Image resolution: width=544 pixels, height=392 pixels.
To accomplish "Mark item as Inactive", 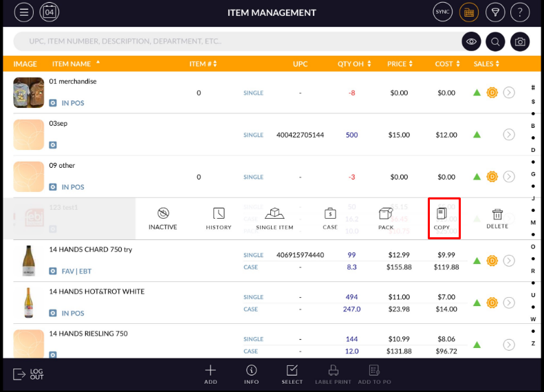I will (x=163, y=218).
